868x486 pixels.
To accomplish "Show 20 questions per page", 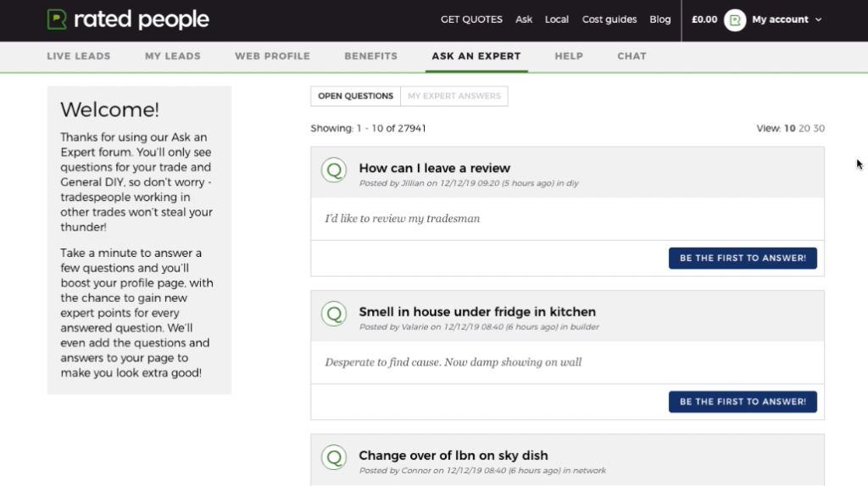I will point(804,128).
